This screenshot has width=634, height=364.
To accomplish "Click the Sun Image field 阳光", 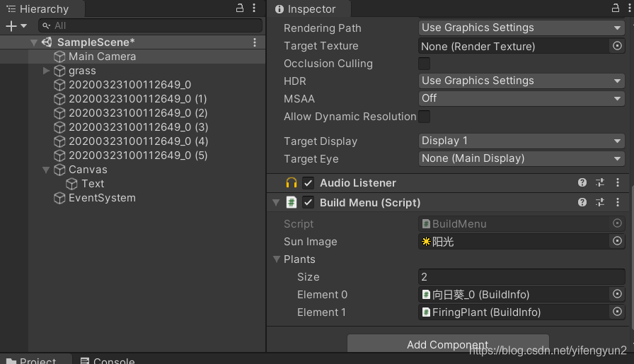I will (514, 242).
